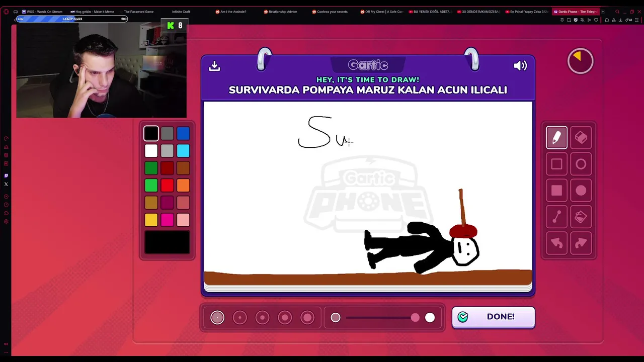Pick the yellow color swatch
Screen dimensions: 644x362
[151, 220]
